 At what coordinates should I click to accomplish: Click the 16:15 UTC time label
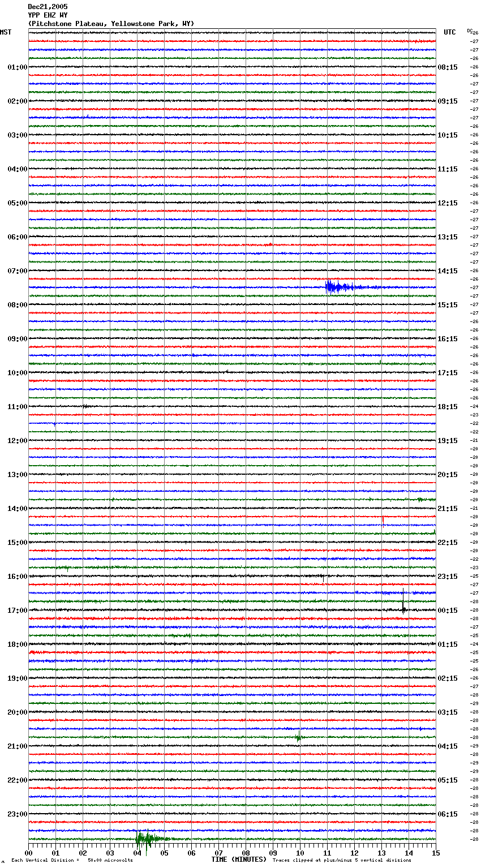click(x=448, y=339)
